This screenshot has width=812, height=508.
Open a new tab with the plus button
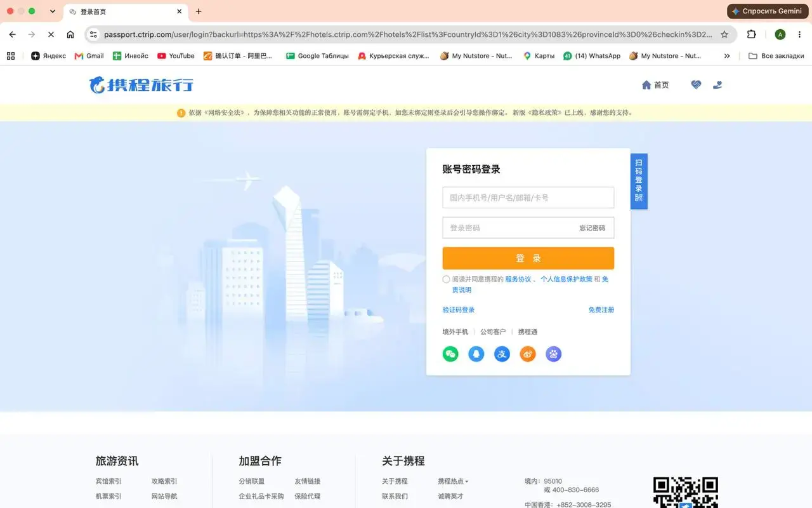point(199,11)
